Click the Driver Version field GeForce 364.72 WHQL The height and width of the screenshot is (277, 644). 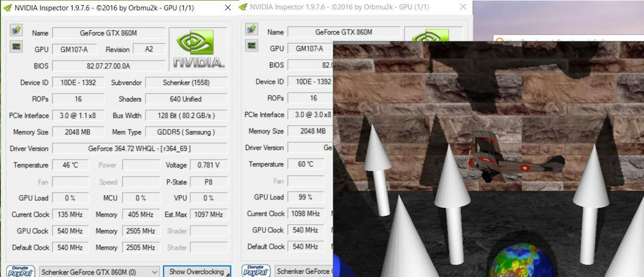coord(140,149)
